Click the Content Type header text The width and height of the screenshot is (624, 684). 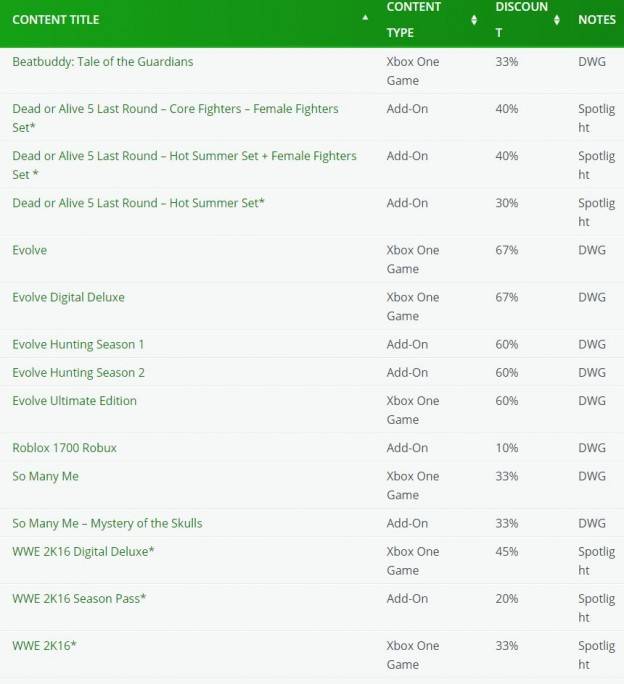[x=414, y=20]
